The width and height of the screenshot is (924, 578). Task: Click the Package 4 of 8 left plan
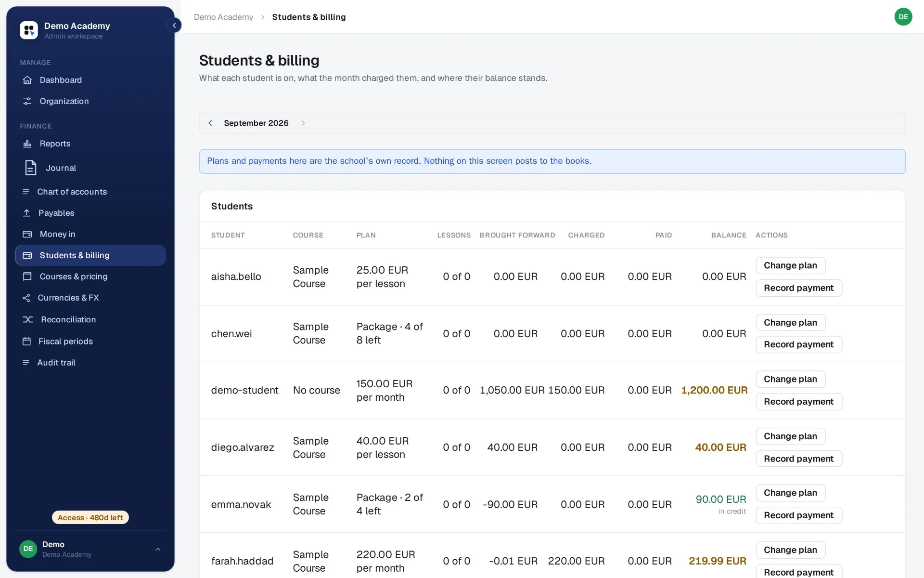[x=390, y=333]
